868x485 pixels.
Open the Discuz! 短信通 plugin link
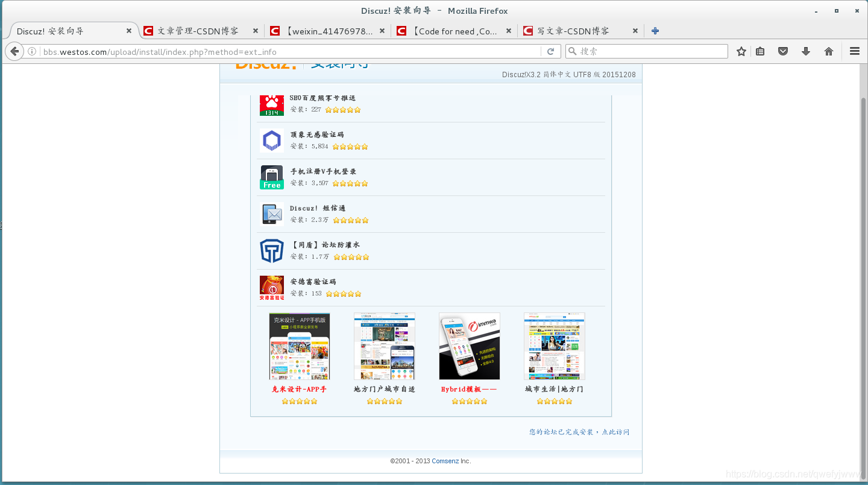(x=318, y=208)
